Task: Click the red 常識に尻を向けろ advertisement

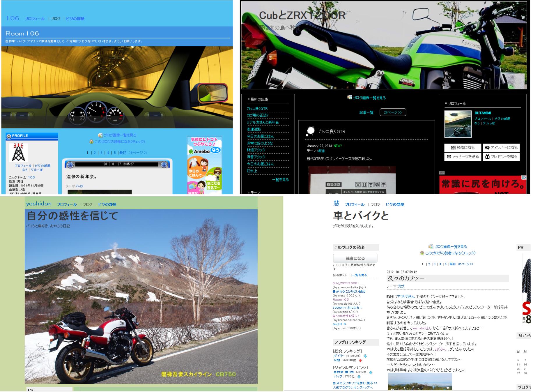Action: [x=483, y=184]
